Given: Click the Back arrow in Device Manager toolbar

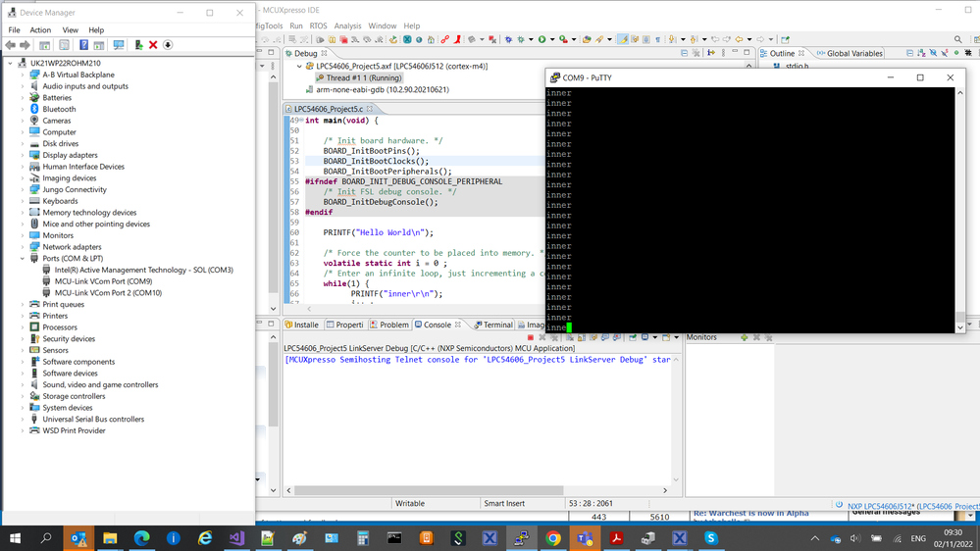Looking at the screenshot, I should coord(10,45).
